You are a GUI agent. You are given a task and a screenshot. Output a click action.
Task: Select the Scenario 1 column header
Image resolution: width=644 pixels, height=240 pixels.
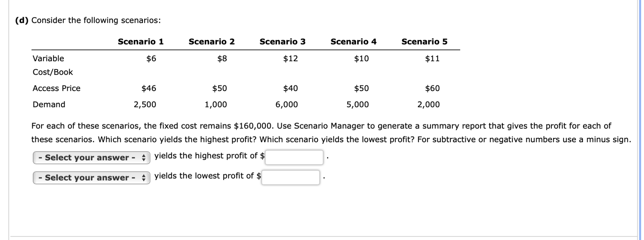coord(141,42)
